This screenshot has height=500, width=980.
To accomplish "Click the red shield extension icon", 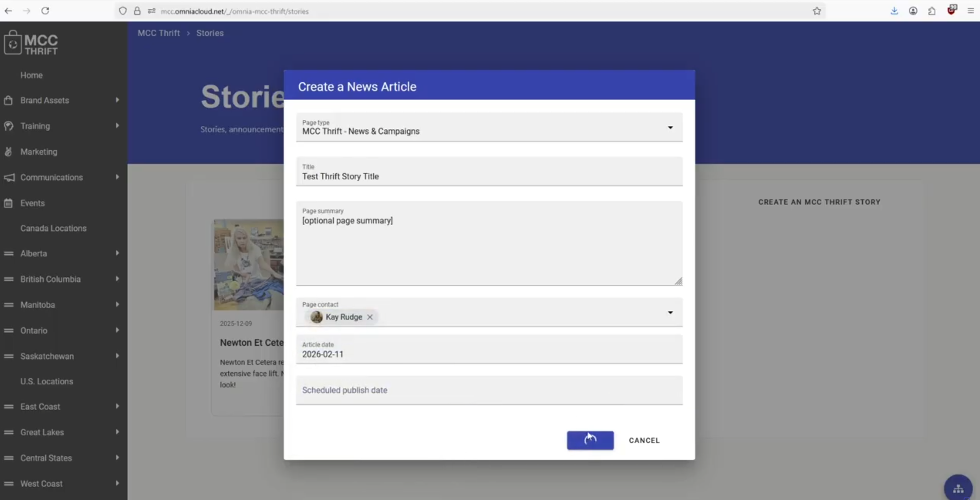I will 951,10.
